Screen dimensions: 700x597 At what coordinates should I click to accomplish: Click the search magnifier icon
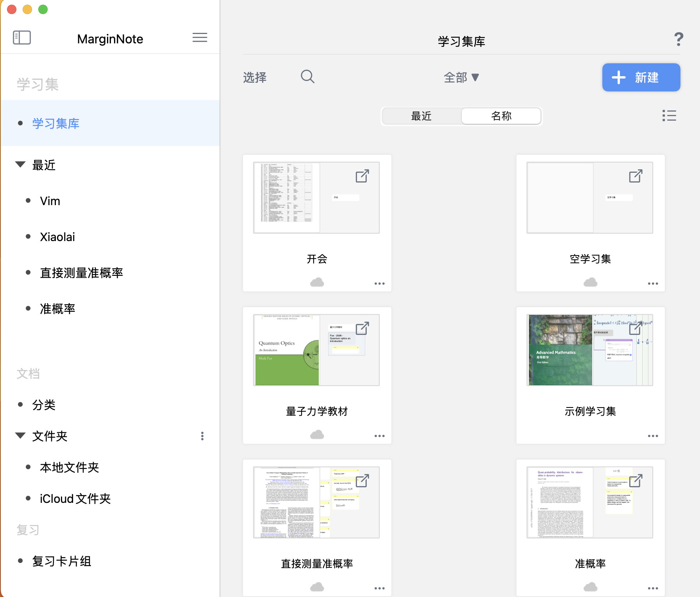tap(307, 77)
